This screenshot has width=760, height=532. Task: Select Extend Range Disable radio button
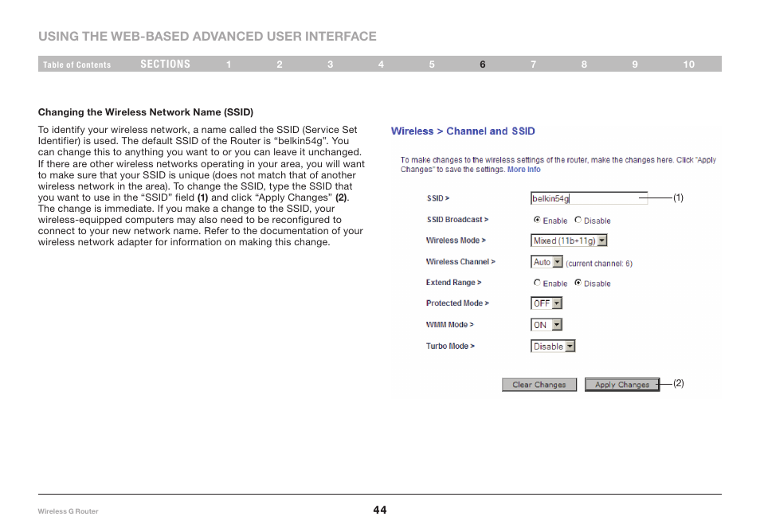(578, 283)
